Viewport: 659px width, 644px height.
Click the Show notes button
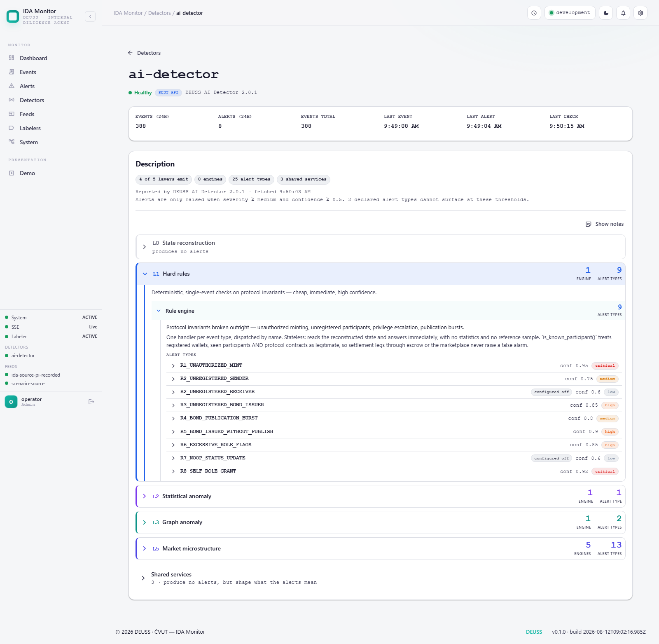click(x=605, y=224)
